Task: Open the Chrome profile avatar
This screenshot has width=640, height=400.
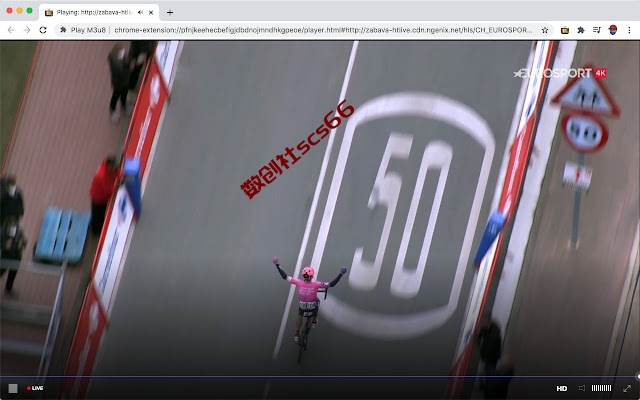Action: [x=613, y=30]
